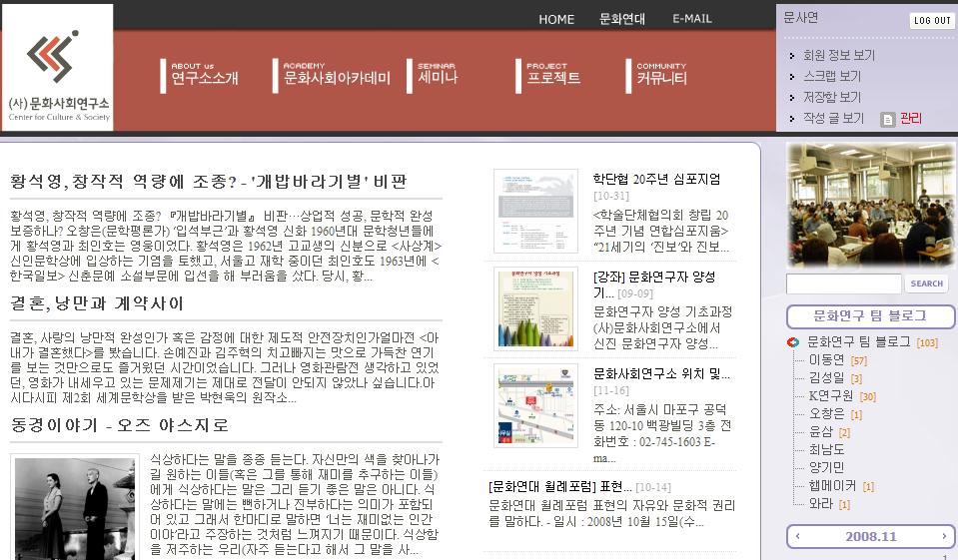Open article 동경이야기 - 오즈 야스지로 headline
958x560 pixels.
(120, 425)
